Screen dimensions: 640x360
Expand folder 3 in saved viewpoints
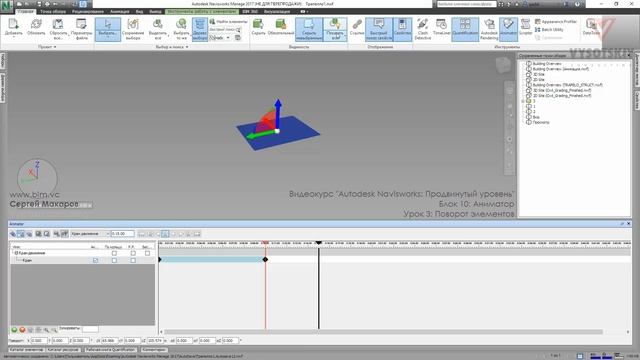tap(523, 101)
